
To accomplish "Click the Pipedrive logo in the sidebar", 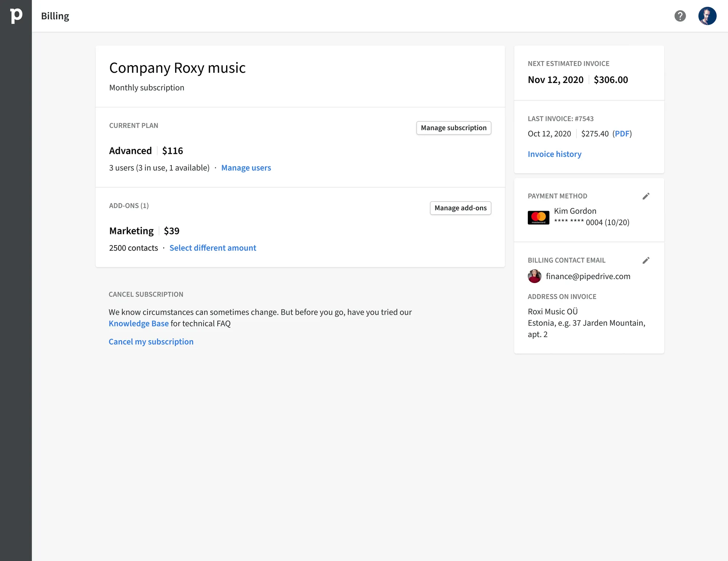I will pos(16,16).
